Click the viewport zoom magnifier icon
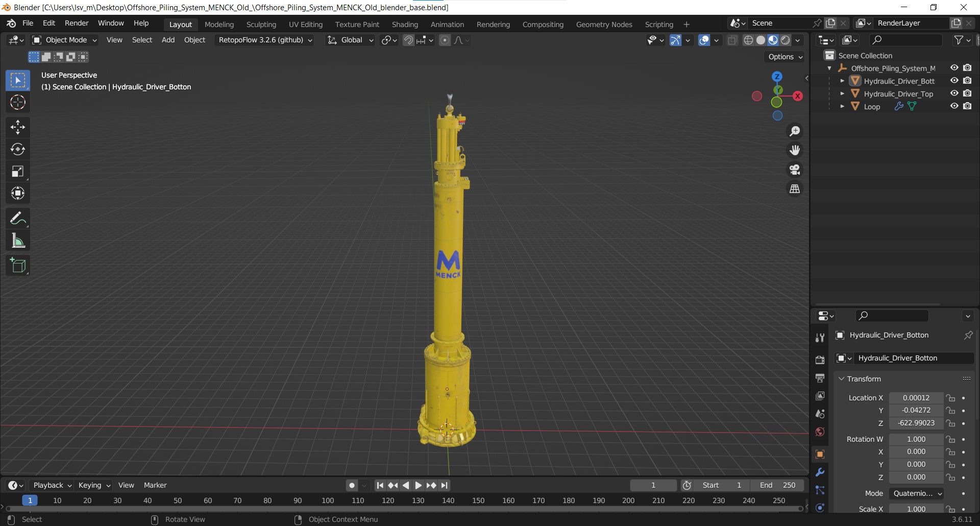 (x=795, y=131)
